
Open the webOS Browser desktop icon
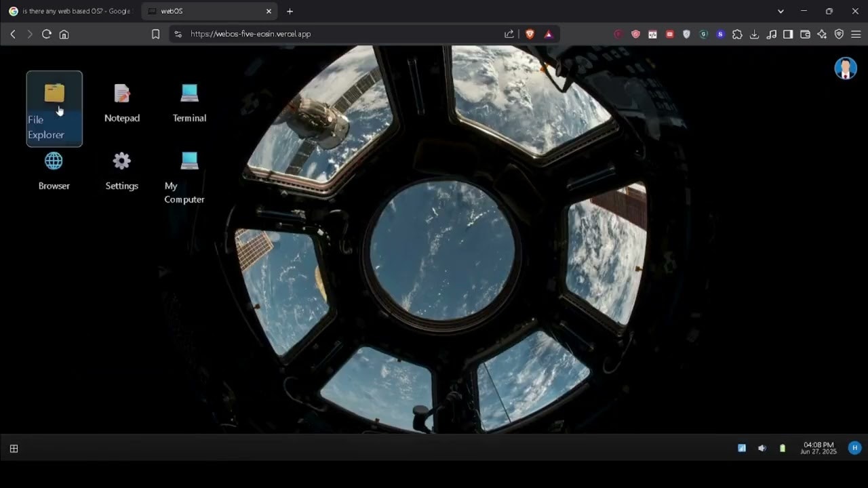point(54,171)
